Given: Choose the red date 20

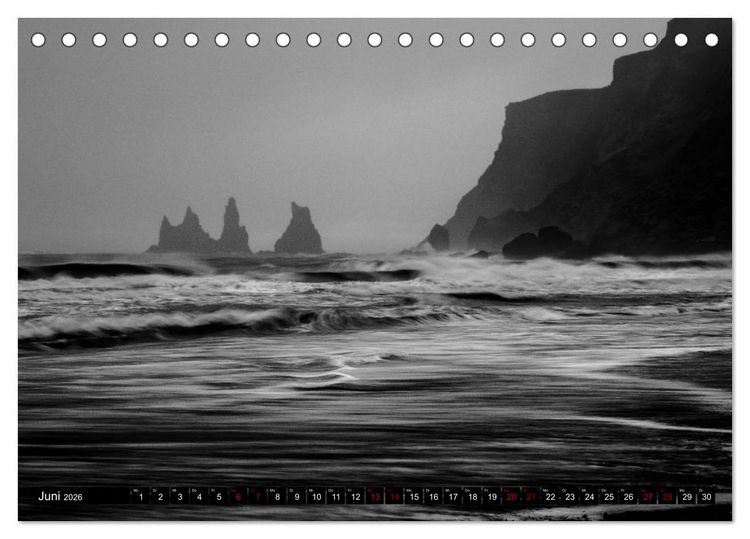Looking at the screenshot, I should point(511,496).
